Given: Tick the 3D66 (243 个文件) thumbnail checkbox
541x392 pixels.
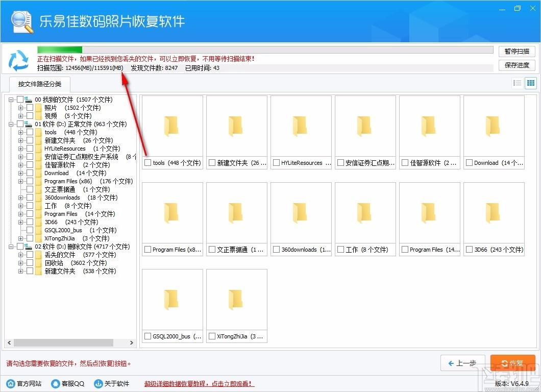Looking at the screenshot, I should tap(470, 250).
